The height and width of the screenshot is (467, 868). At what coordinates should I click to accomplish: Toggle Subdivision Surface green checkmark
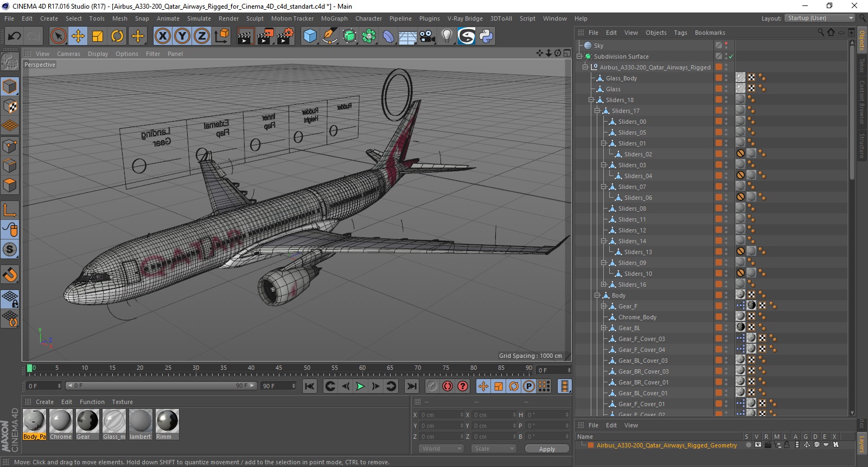[x=731, y=56]
